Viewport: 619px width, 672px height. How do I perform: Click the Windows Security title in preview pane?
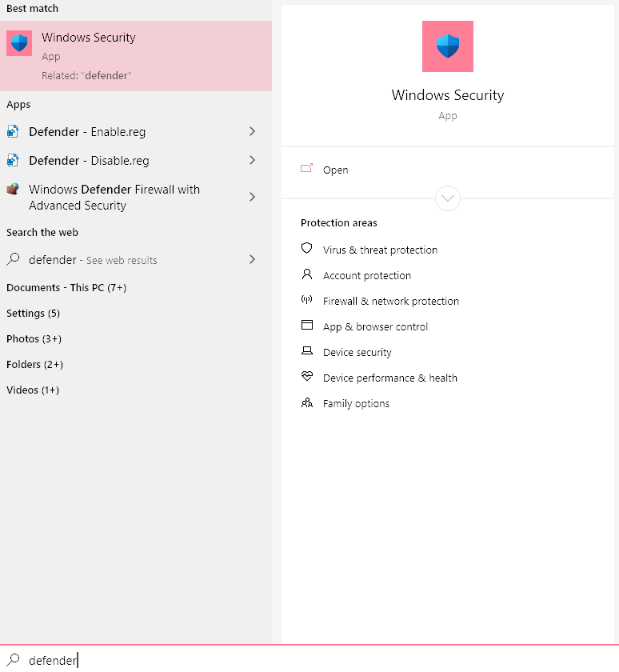tap(448, 95)
